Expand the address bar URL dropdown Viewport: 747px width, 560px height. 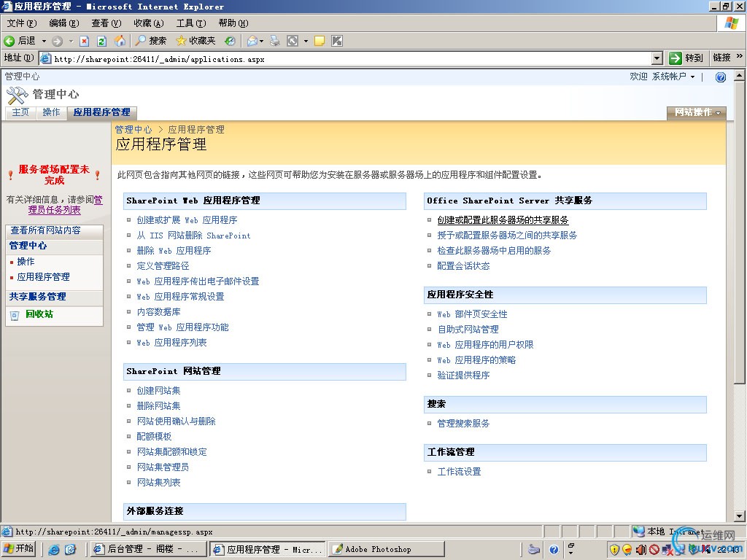coord(657,58)
